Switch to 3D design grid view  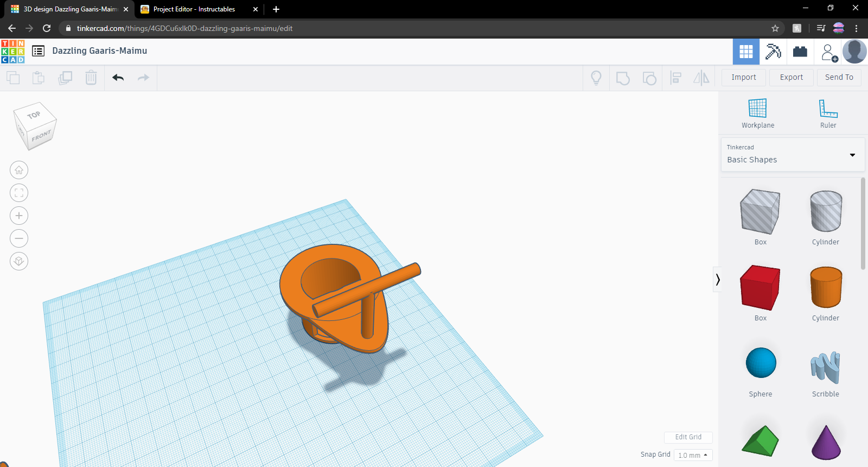tap(746, 52)
